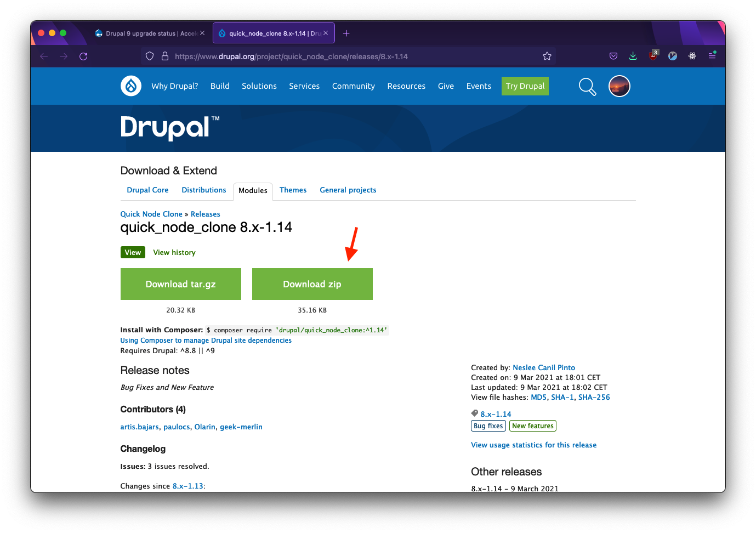The image size is (756, 533).
Task: Go to the Drupal Core tab
Action: coord(147,190)
